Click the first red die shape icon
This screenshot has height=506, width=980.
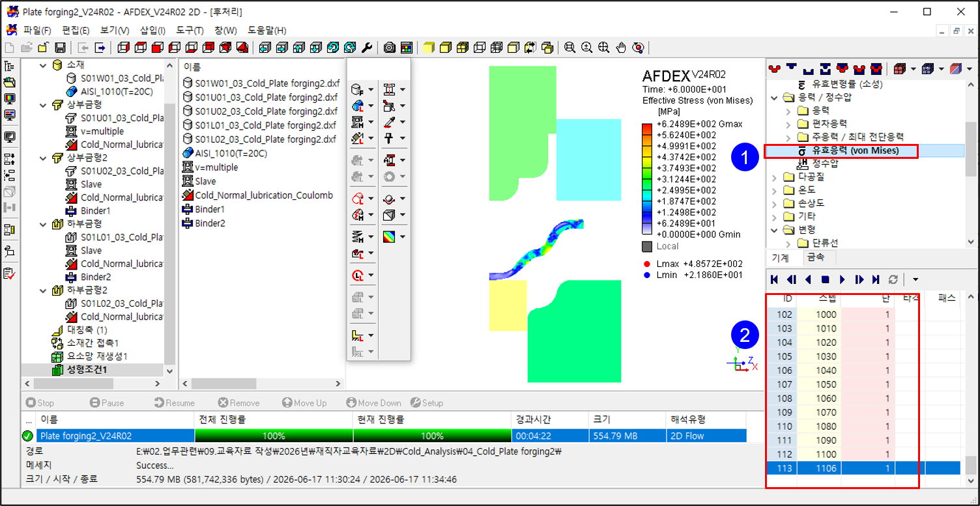click(x=775, y=68)
